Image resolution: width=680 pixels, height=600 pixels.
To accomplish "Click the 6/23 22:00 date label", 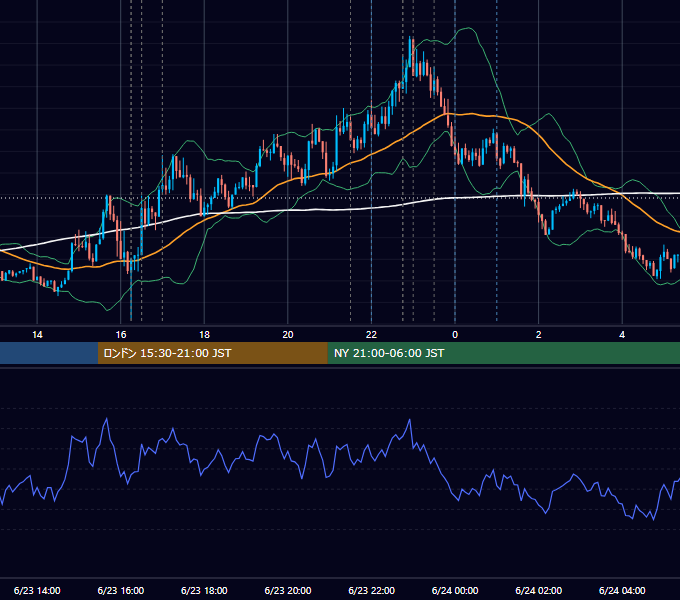I will pos(371,590).
